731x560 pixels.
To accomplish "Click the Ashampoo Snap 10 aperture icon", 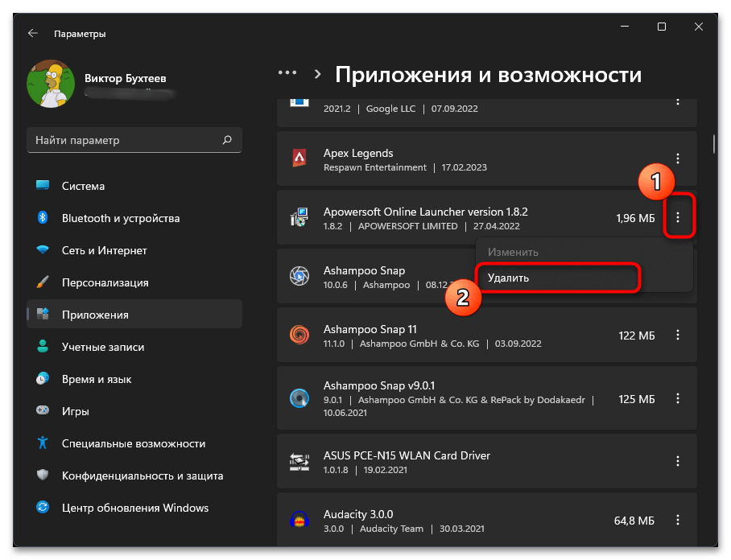I will point(299,276).
